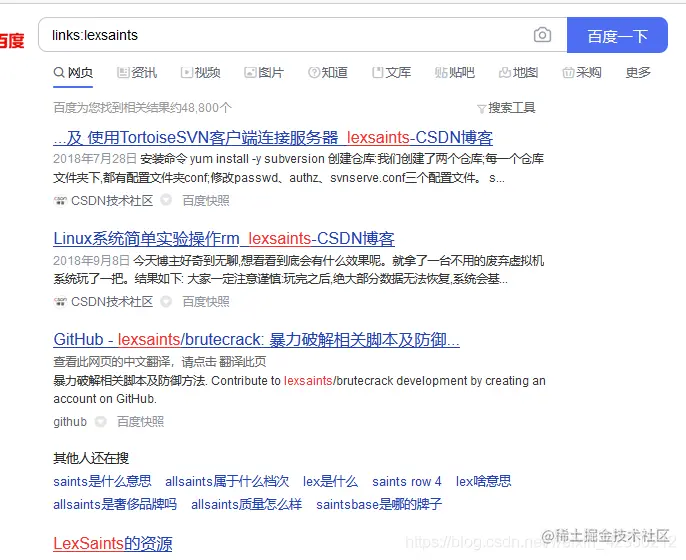
Task: Search related query saints row 4
Action: [x=407, y=481]
